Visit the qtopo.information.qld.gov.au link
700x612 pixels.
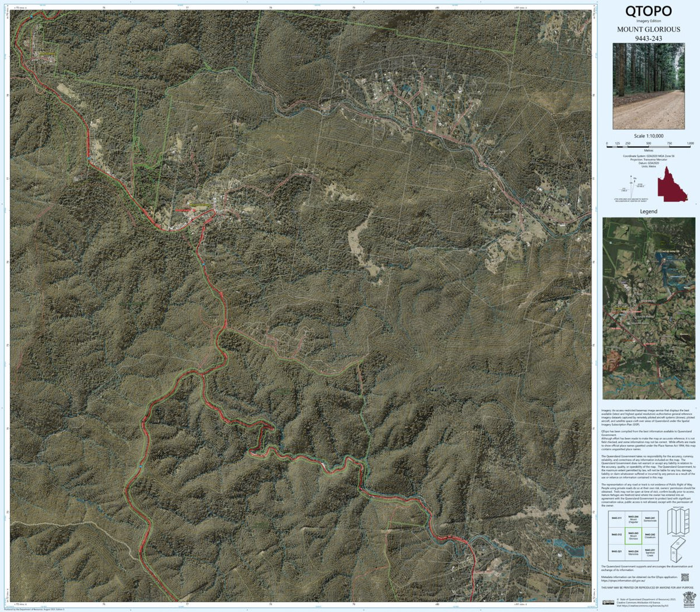pyautogui.click(x=623, y=580)
